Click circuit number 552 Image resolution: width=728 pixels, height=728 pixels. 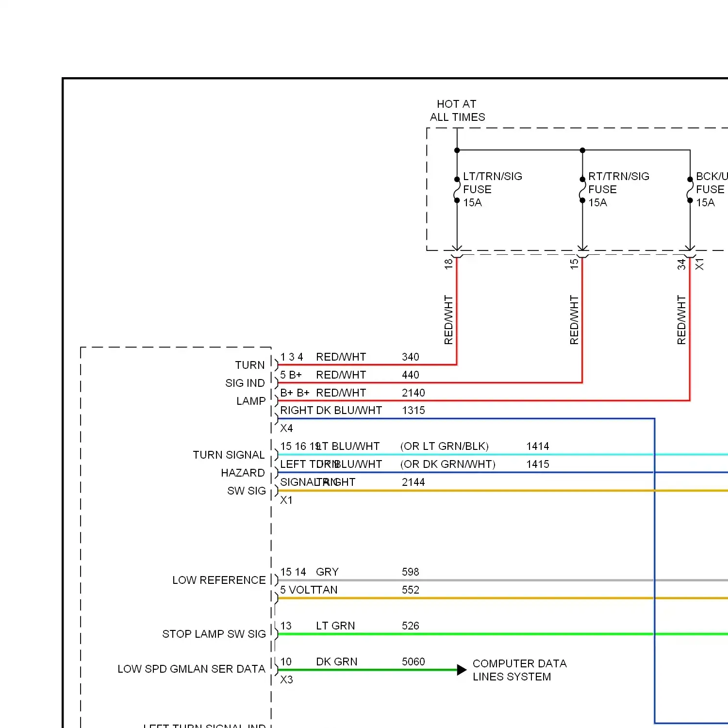tap(411, 590)
